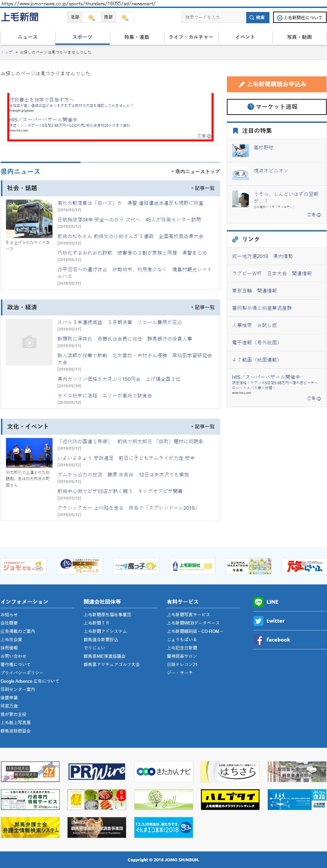The image size is (327, 868).
Task: Open the Twitter bird icon
Action: coord(258,621)
